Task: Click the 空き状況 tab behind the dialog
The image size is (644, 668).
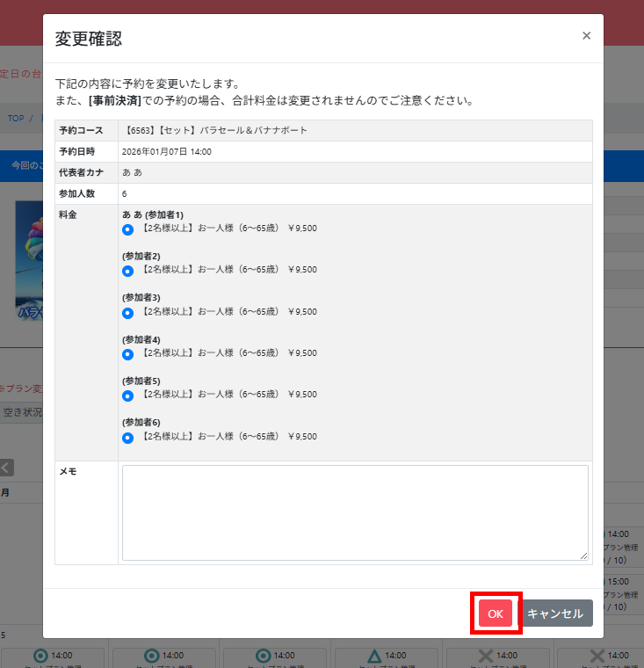Action: point(21,412)
